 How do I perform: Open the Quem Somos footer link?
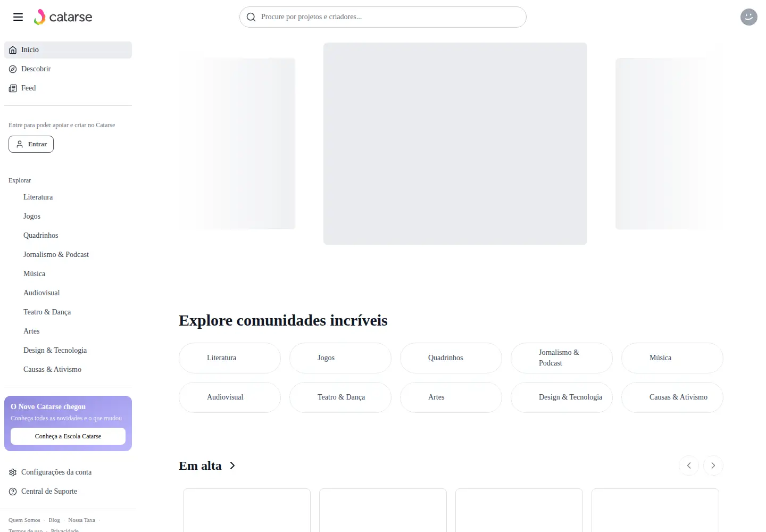(24, 520)
